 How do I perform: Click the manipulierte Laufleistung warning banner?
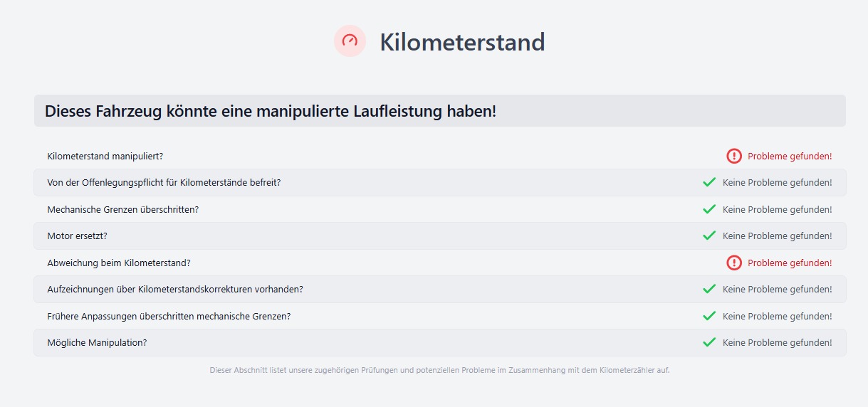(440, 111)
